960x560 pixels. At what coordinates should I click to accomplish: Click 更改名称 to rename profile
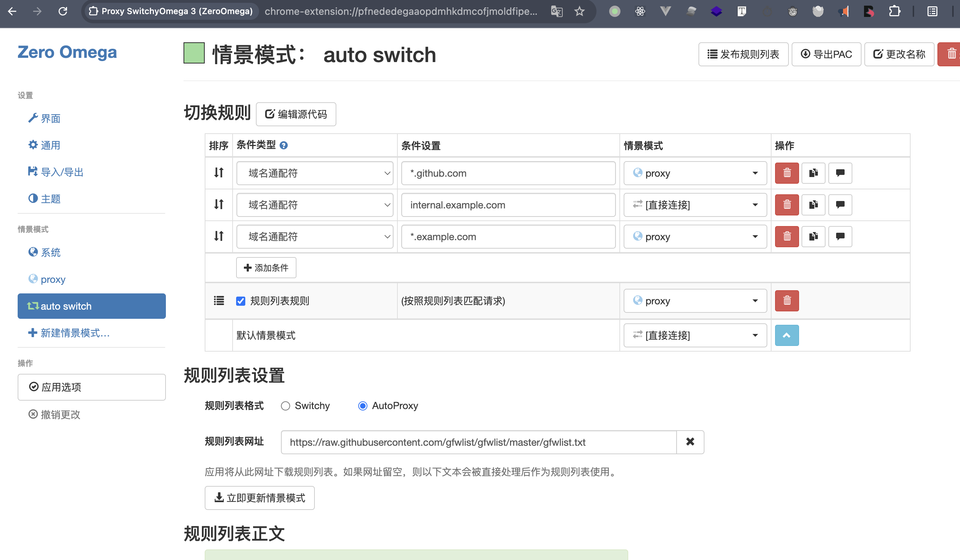click(899, 54)
